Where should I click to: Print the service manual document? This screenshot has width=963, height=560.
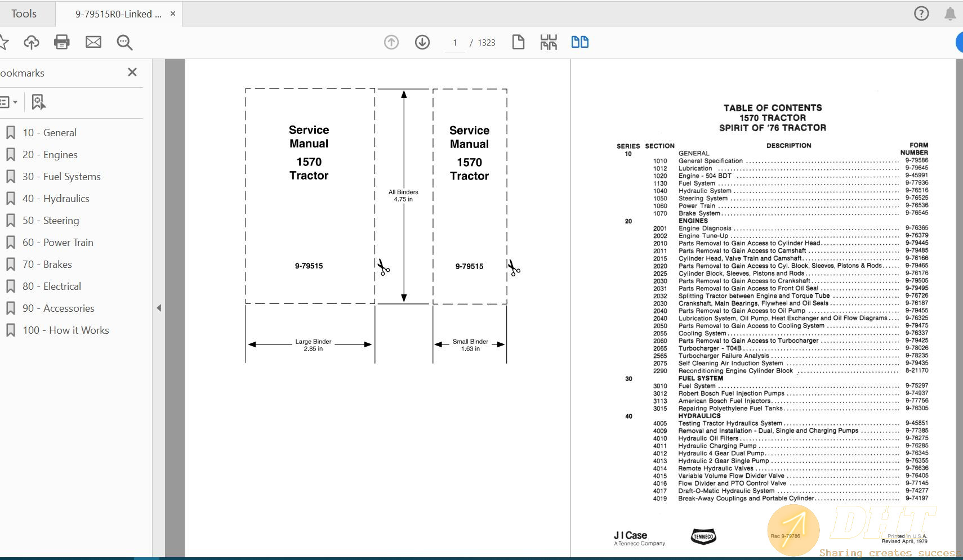coord(63,42)
